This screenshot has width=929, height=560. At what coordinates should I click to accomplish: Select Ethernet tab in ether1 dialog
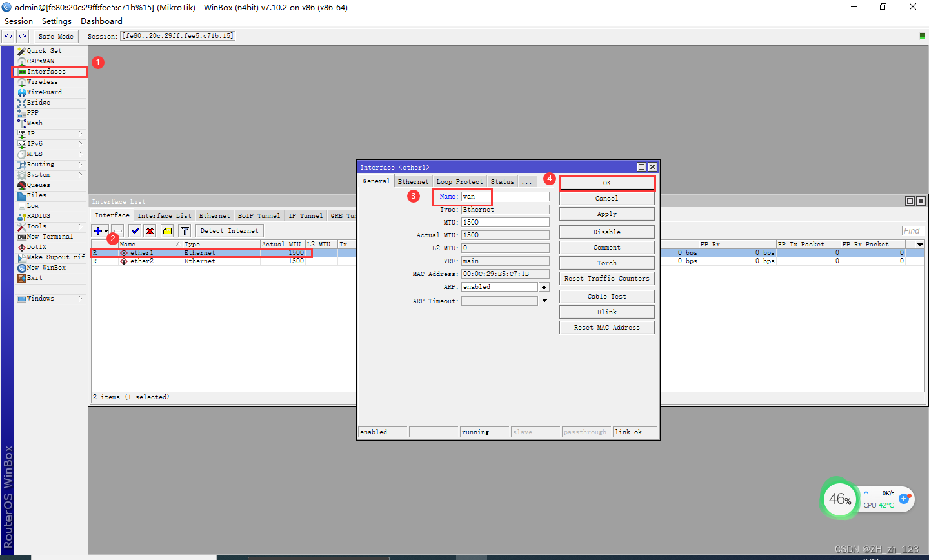click(x=413, y=182)
